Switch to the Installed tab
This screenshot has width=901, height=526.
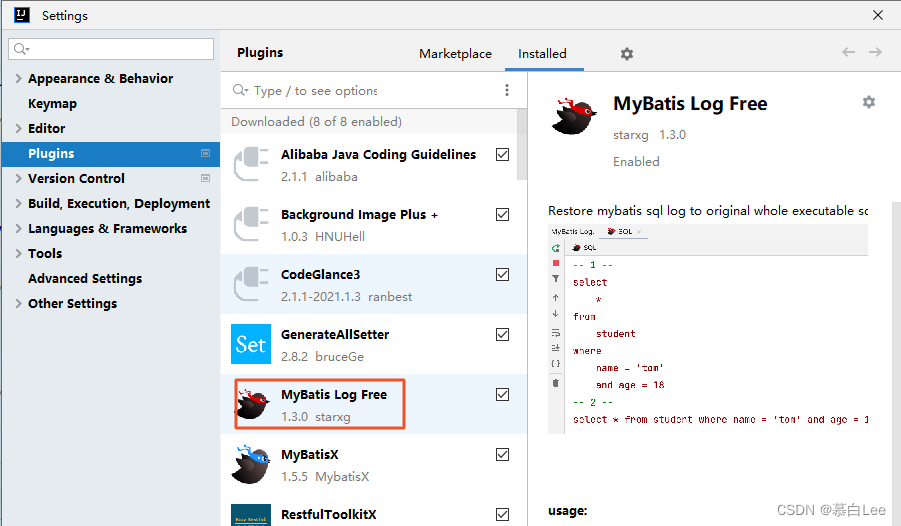coord(542,53)
